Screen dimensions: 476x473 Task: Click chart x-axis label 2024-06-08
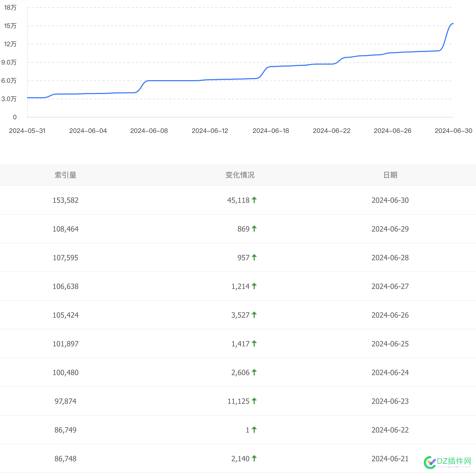click(149, 131)
